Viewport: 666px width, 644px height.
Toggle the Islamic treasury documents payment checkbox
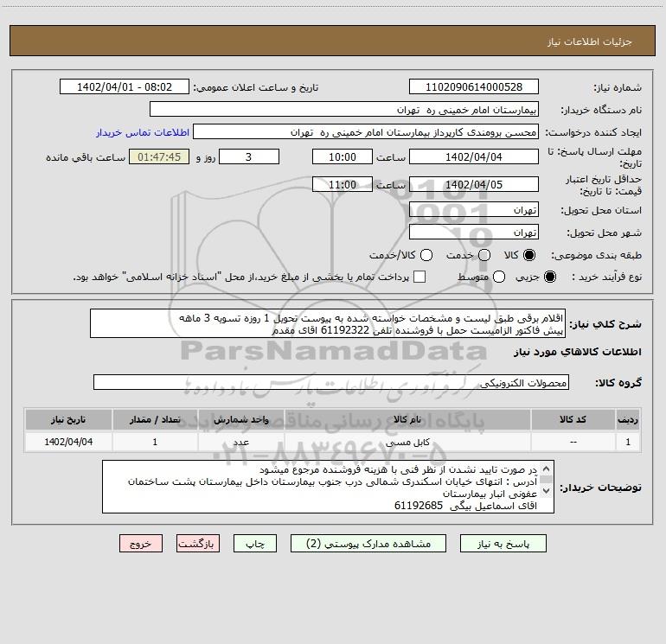click(x=419, y=277)
